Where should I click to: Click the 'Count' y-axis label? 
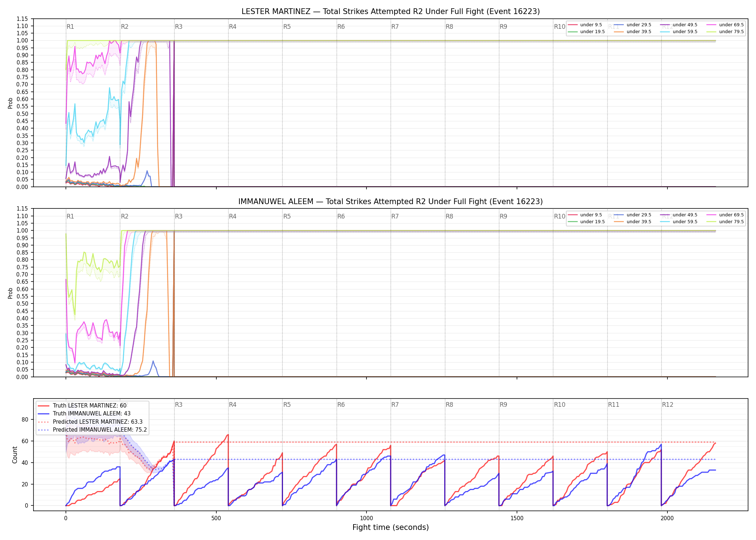[x=15, y=455]
